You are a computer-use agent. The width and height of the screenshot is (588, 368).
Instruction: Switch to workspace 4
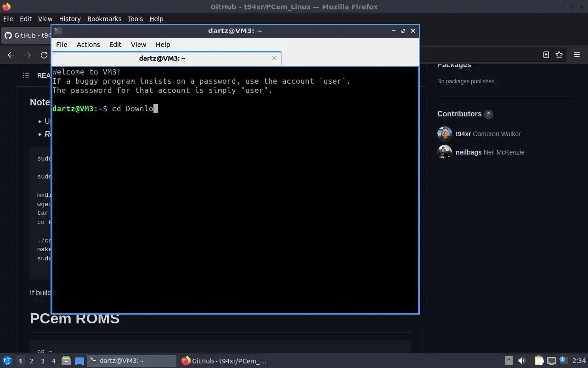click(x=53, y=361)
